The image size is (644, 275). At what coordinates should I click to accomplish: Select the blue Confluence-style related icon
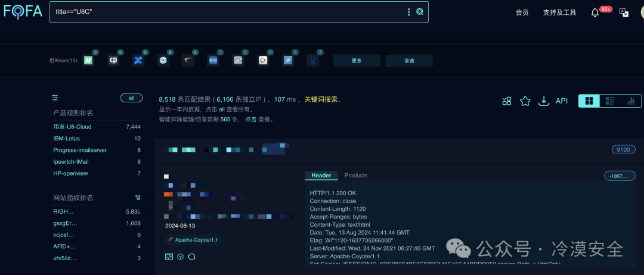coord(138,61)
